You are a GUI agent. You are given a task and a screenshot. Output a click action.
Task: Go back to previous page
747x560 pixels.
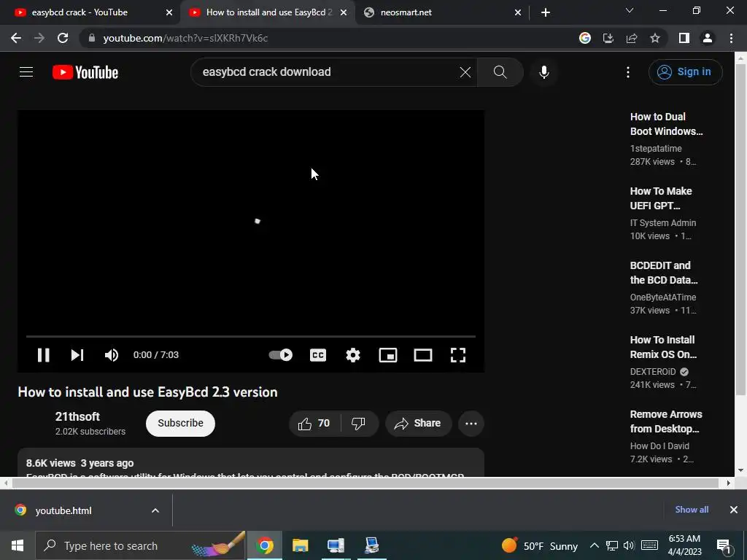pos(16,38)
